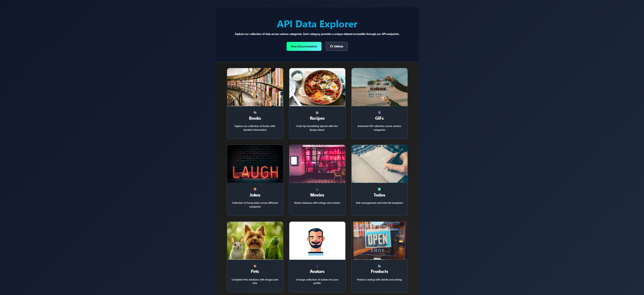This screenshot has width=644, height=295.
Task: Open the Pets animals thumbnail image
Action: coord(255,241)
